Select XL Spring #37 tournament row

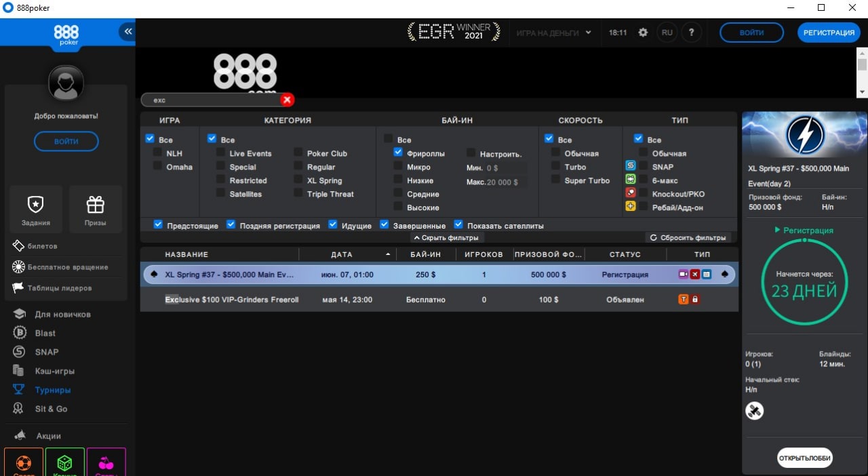439,275
